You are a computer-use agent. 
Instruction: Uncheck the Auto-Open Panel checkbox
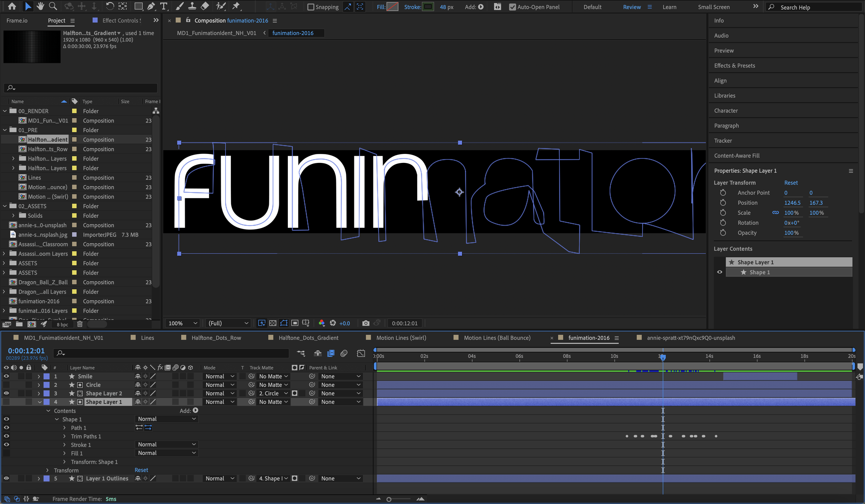(512, 7)
